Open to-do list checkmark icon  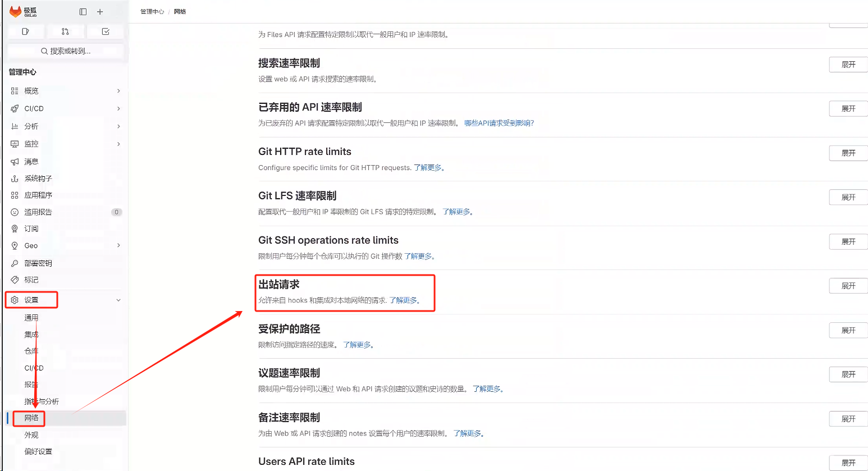click(x=106, y=31)
